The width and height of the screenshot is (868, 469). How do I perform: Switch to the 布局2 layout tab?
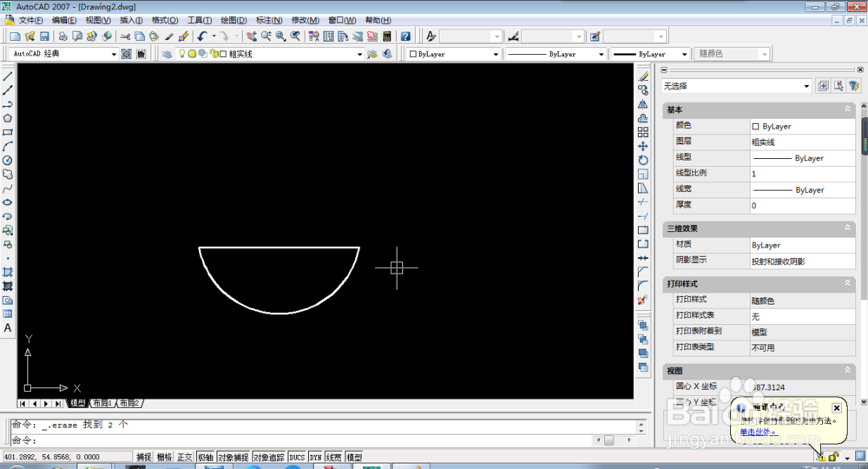pyautogui.click(x=129, y=403)
